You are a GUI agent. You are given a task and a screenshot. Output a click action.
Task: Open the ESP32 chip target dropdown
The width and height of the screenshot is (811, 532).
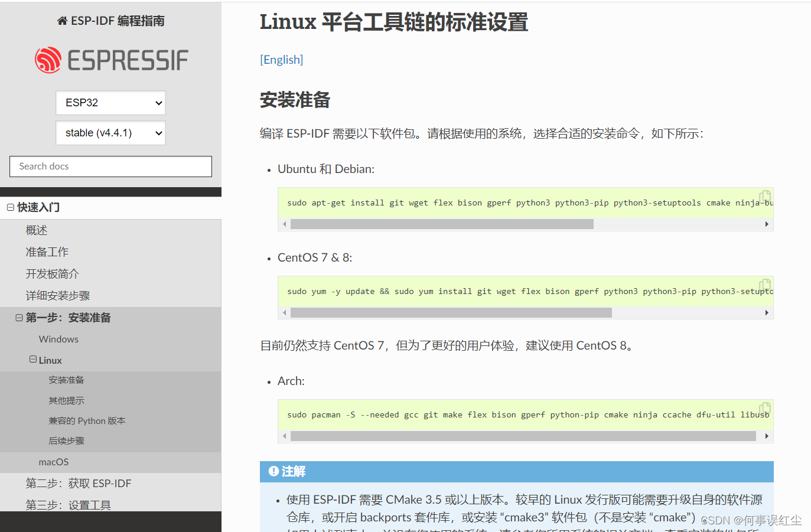click(x=110, y=103)
